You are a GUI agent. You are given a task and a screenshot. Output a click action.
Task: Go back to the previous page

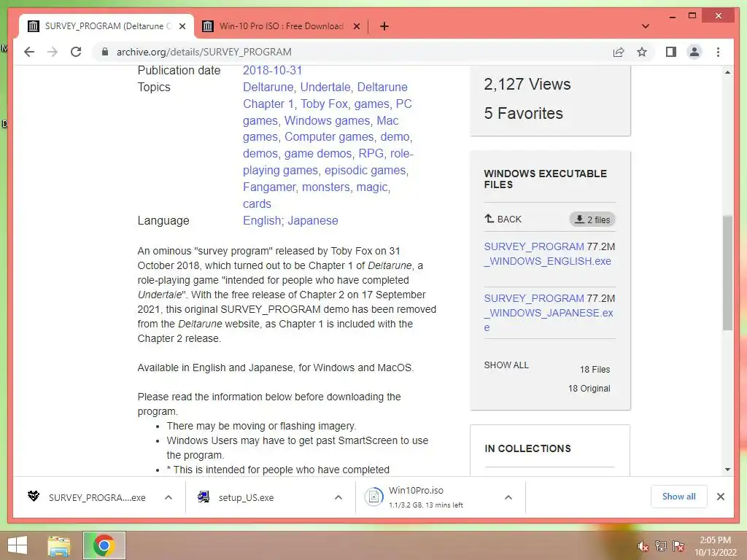(x=29, y=52)
